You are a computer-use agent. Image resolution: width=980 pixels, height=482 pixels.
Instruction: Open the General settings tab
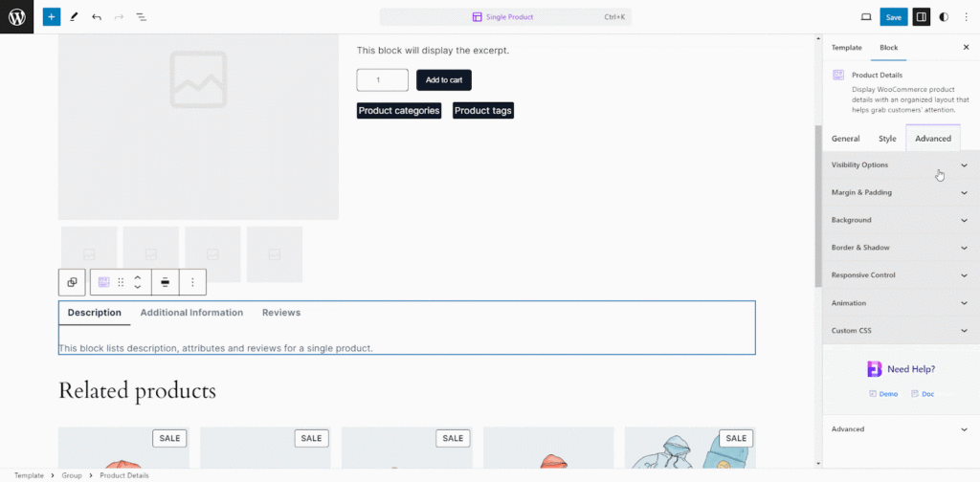[x=846, y=139]
